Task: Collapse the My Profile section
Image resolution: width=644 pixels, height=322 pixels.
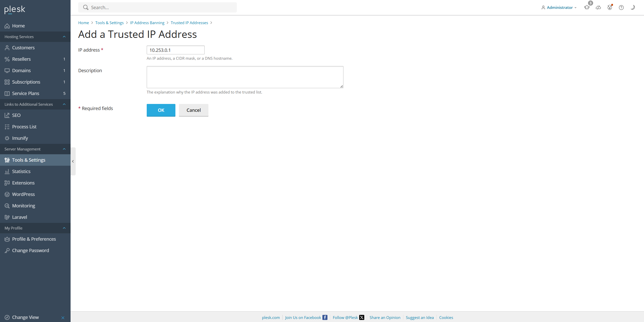Action: 64,228
